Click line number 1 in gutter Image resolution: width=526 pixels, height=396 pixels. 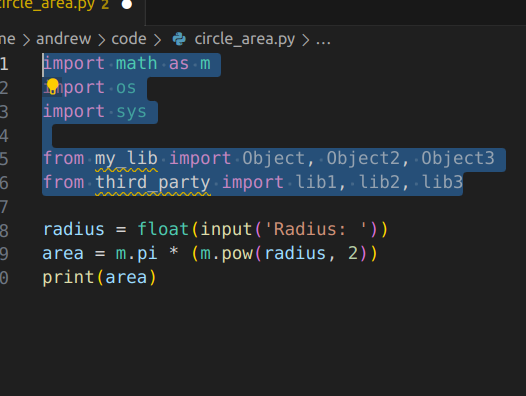(4, 64)
